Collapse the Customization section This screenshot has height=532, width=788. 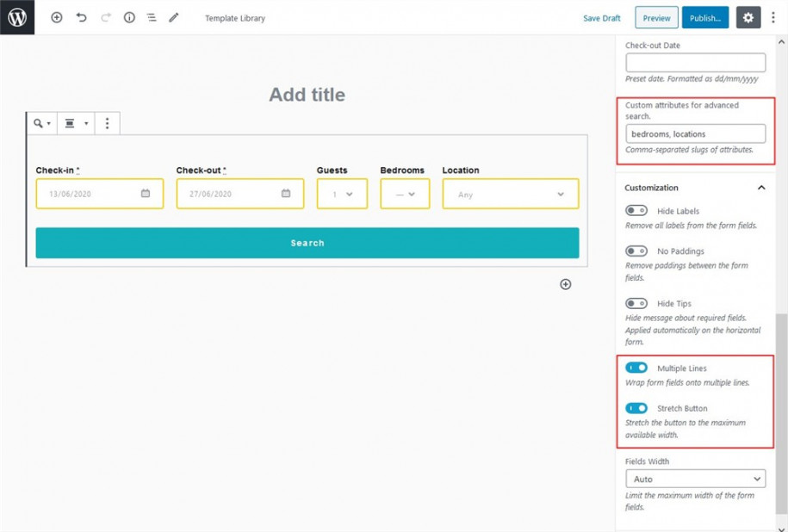pyautogui.click(x=761, y=188)
